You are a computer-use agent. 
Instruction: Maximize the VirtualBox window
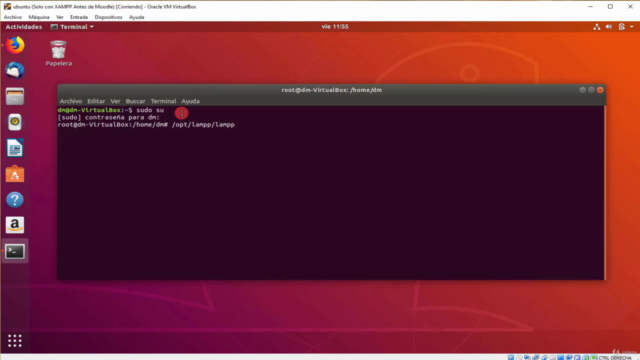coord(610,7)
